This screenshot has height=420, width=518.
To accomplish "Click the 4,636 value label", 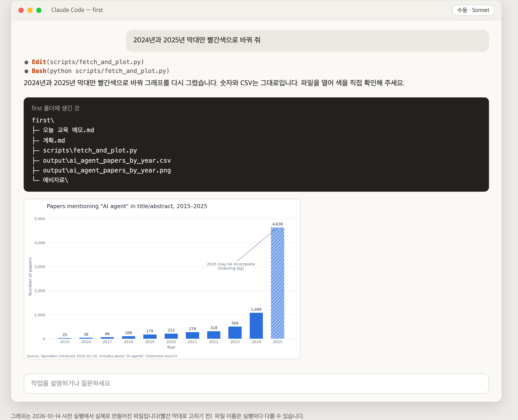I will coord(277,224).
